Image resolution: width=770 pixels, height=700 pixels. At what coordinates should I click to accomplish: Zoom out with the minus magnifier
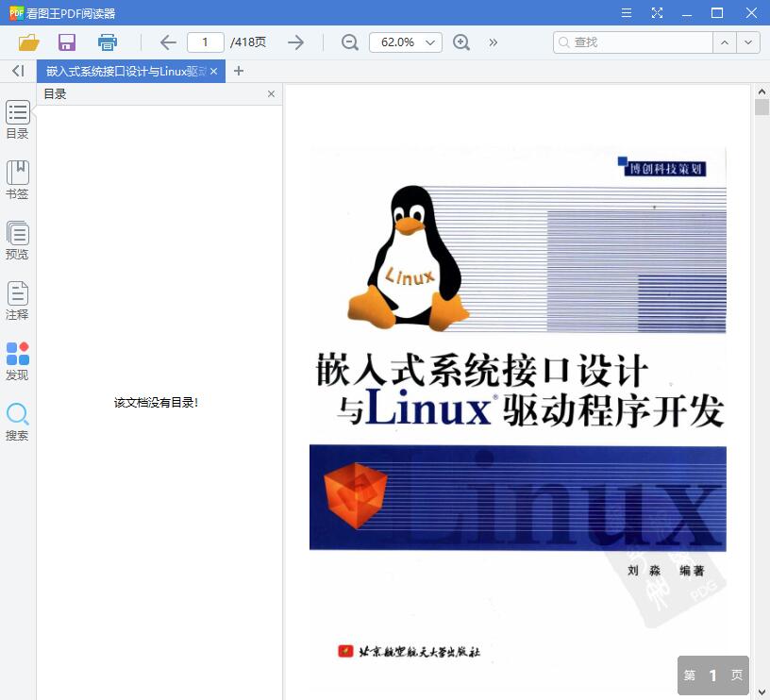(x=350, y=42)
